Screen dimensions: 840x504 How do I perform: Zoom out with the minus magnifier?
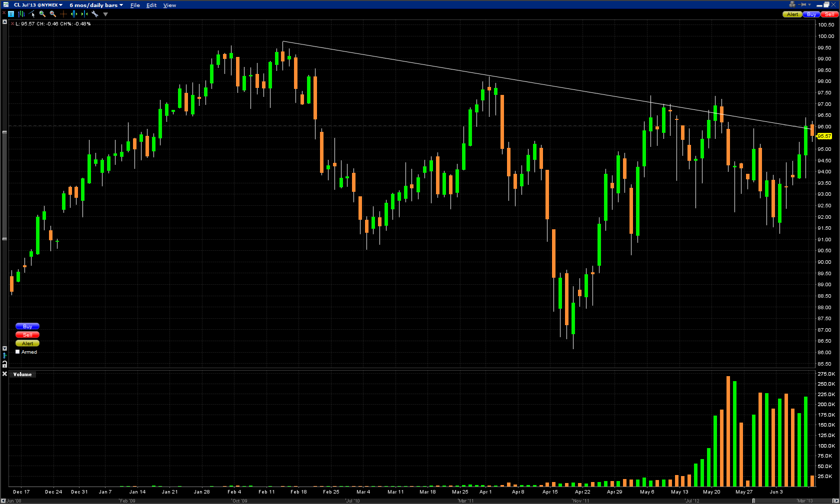[53, 14]
